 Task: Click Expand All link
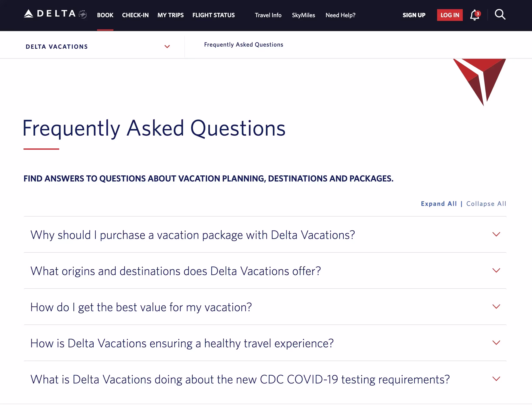[x=439, y=204]
